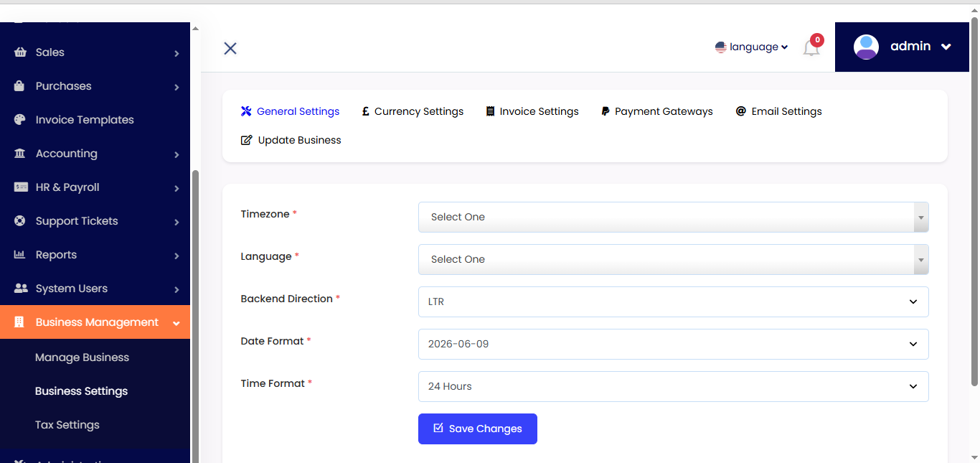The image size is (980, 463).
Task: Click the Accounting bank icon
Action: click(20, 154)
